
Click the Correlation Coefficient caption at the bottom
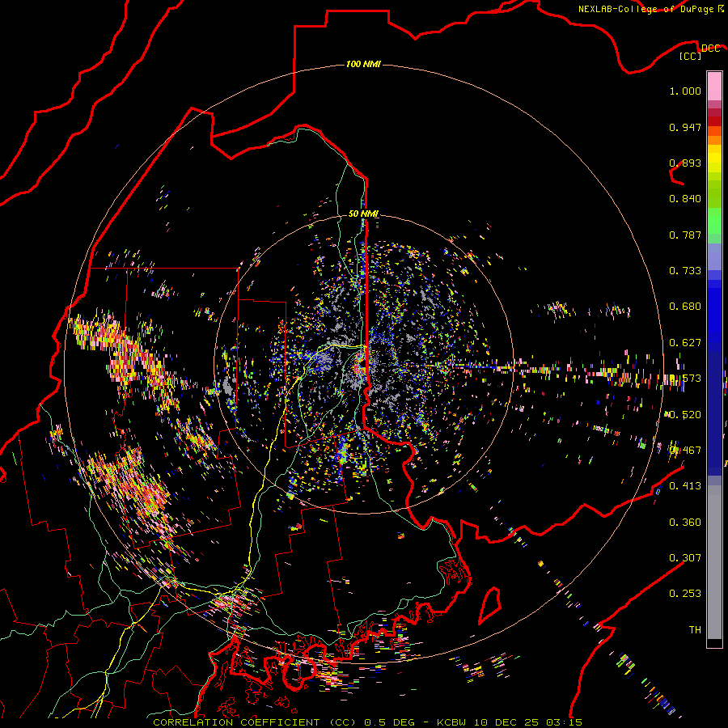[x=367, y=722]
